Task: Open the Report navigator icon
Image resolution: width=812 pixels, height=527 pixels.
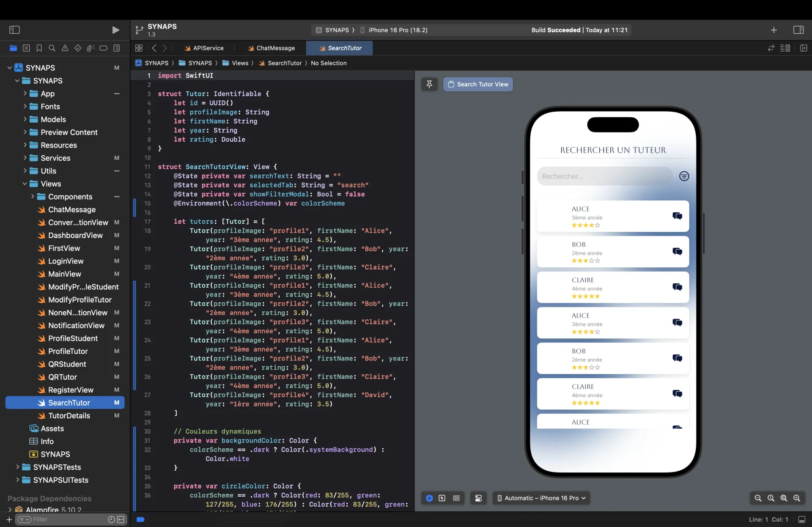Action: (117, 48)
